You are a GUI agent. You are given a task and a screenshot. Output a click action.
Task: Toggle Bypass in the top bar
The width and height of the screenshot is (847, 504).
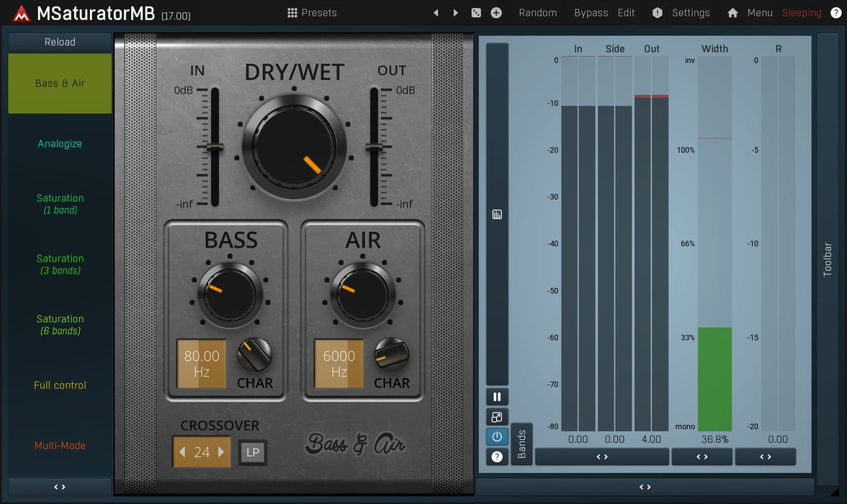(591, 13)
